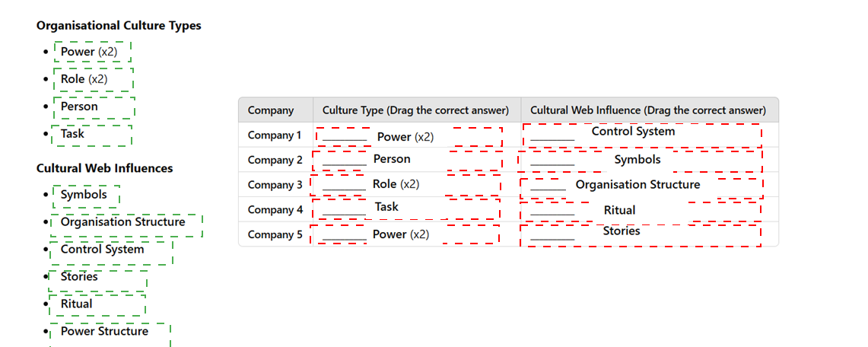Viewport: 868px width, 347px height.
Task: Click Company 1 culture type drop zone
Action: coord(409,137)
